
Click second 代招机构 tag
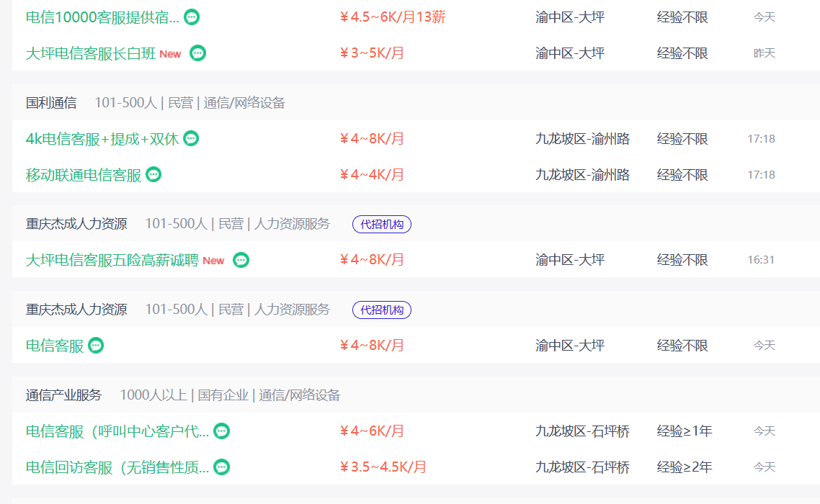coord(382,310)
